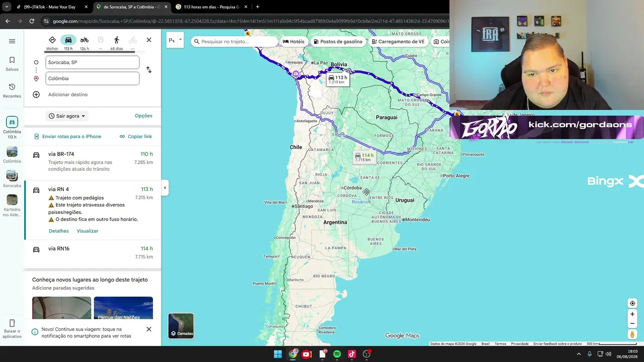Click the 114 h route label on map
644x362 pixels.
tap(364, 157)
